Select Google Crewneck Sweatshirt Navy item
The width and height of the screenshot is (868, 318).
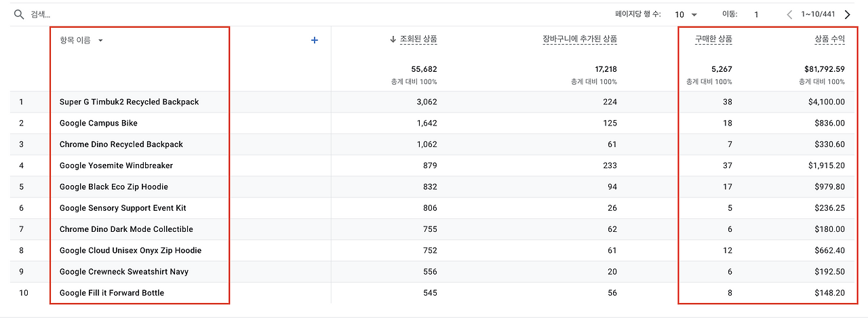[124, 272]
